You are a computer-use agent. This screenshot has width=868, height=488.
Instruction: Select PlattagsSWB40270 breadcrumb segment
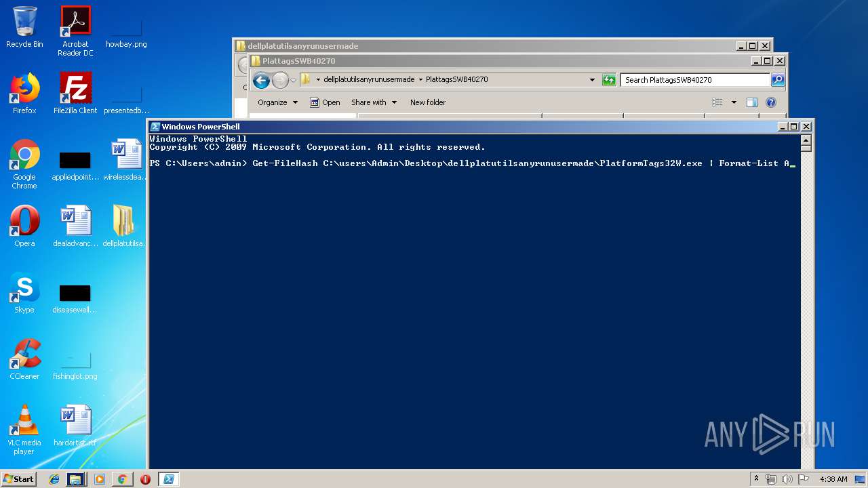pos(457,79)
